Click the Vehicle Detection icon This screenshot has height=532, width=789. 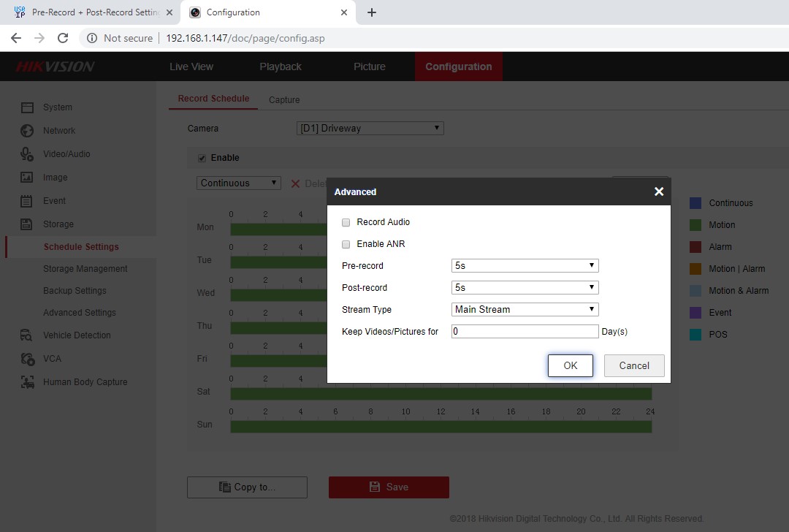(x=27, y=335)
